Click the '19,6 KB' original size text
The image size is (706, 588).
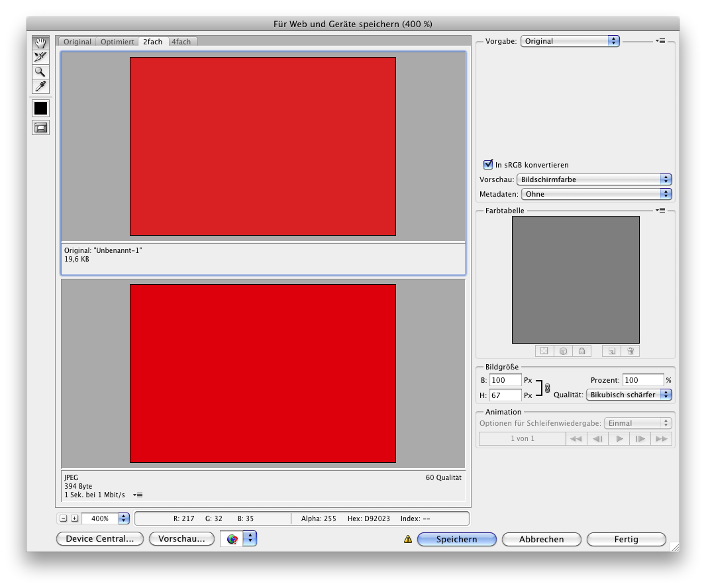[x=77, y=259]
